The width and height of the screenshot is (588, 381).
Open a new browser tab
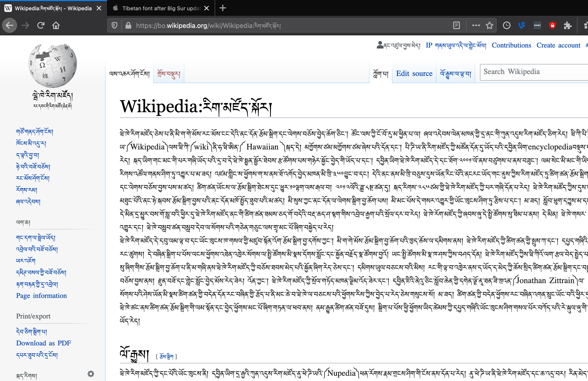223,8
